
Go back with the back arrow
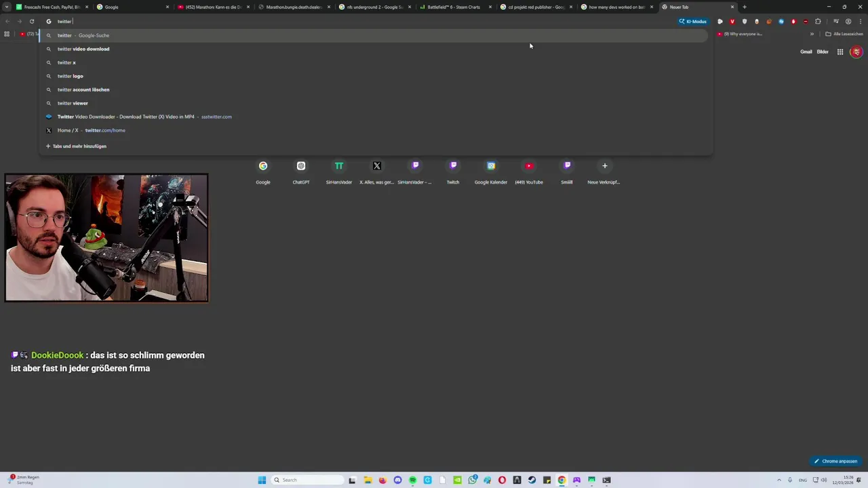pyautogui.click(x=7, y=21)
